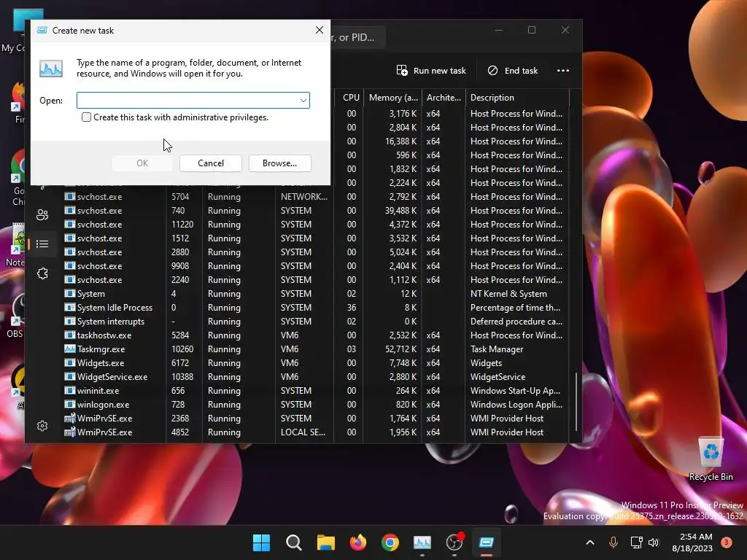
Task: Click NT Kernel & System description
Action: 508,294
